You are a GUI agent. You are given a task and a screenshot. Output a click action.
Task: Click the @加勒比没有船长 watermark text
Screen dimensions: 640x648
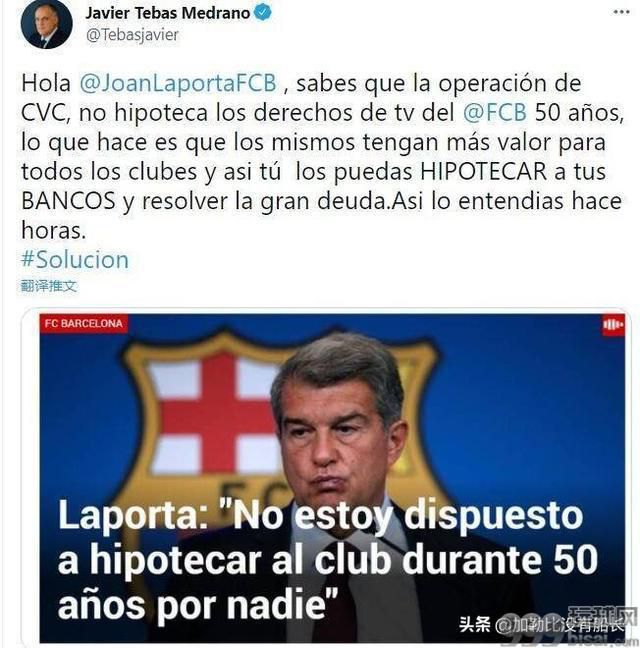tap(560, 625)
